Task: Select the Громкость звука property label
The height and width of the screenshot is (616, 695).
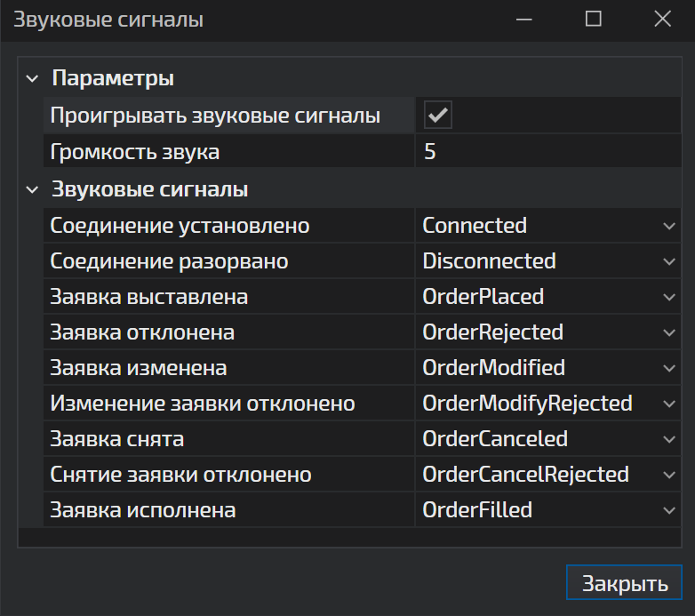Action: 135,152
